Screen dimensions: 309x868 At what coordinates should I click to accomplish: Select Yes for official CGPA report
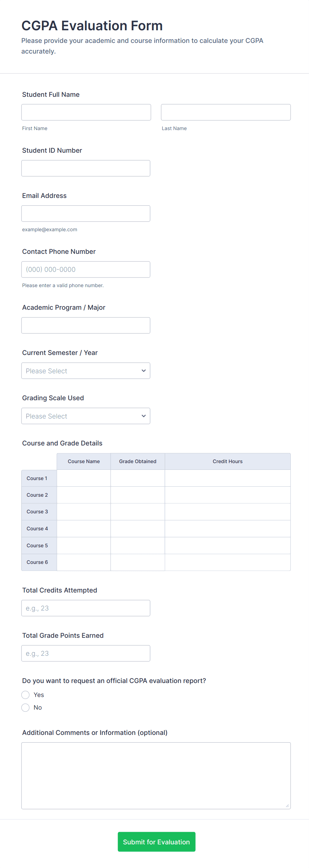click(x=26, y=695)
